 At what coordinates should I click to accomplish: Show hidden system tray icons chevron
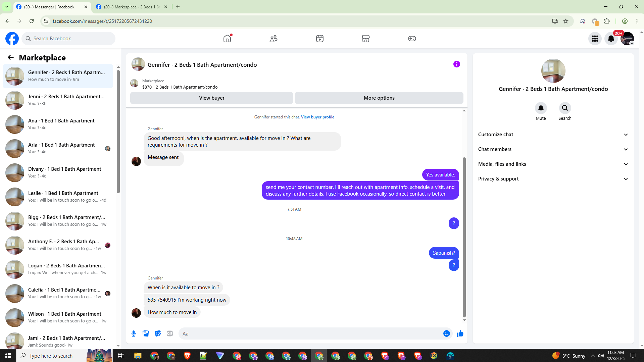[593, 356]
